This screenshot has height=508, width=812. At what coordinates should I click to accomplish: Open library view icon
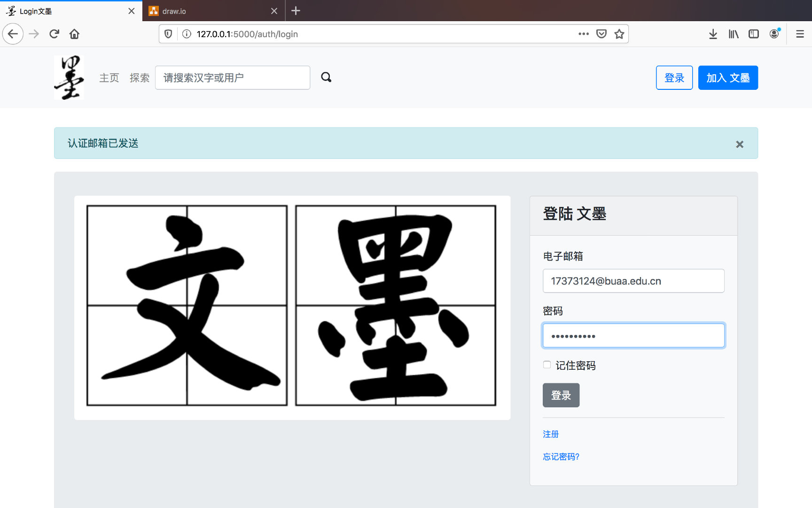tap(734, 34)
